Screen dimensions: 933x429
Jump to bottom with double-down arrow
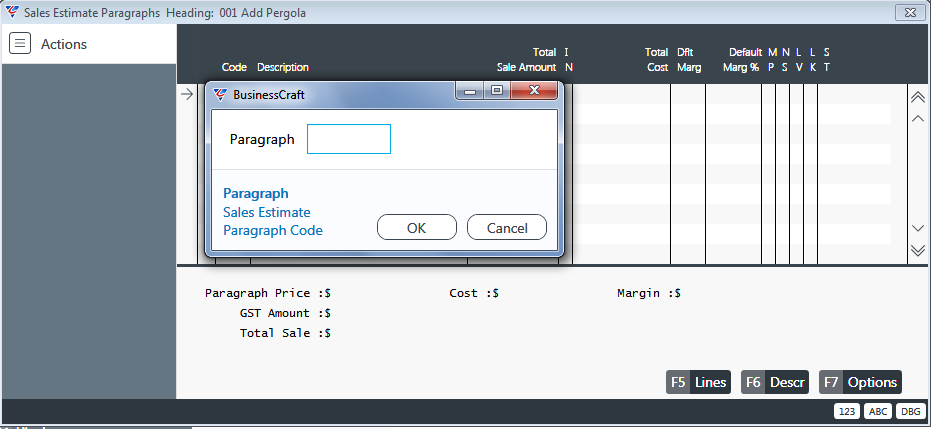pos(918,250)
